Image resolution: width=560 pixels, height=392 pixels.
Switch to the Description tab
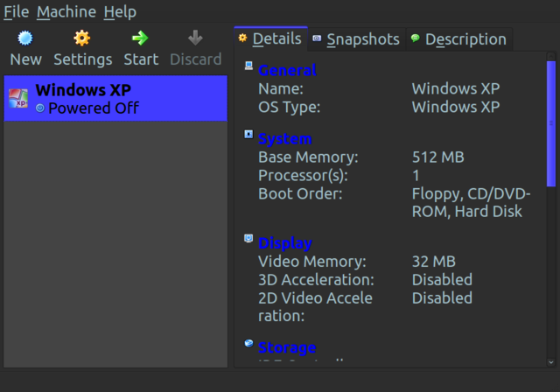click(x=459, y=39)
